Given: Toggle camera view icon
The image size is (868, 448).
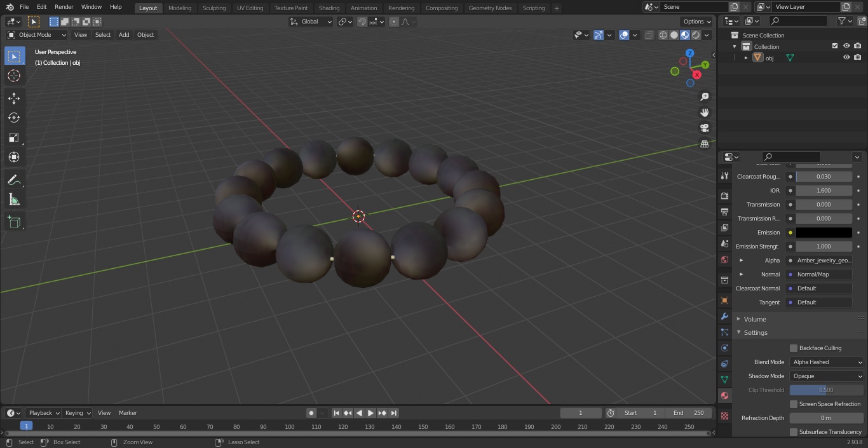Looking at the screenshot, I should (704, 128).
